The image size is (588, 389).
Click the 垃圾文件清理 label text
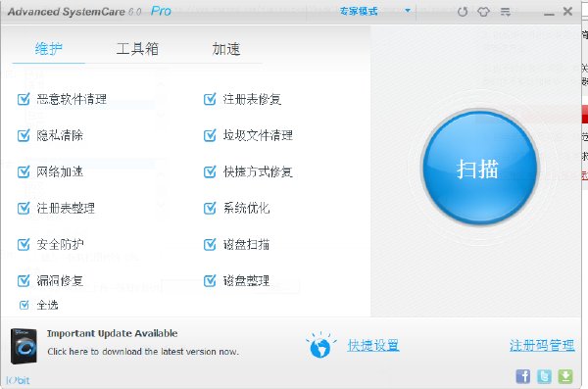(x=258, y=135)
